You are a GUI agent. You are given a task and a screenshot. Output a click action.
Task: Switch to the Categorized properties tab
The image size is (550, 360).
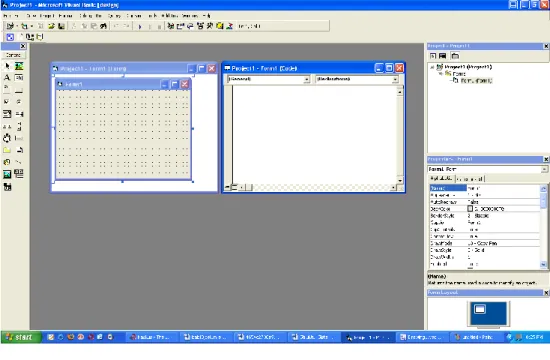[x=470, y=179]
